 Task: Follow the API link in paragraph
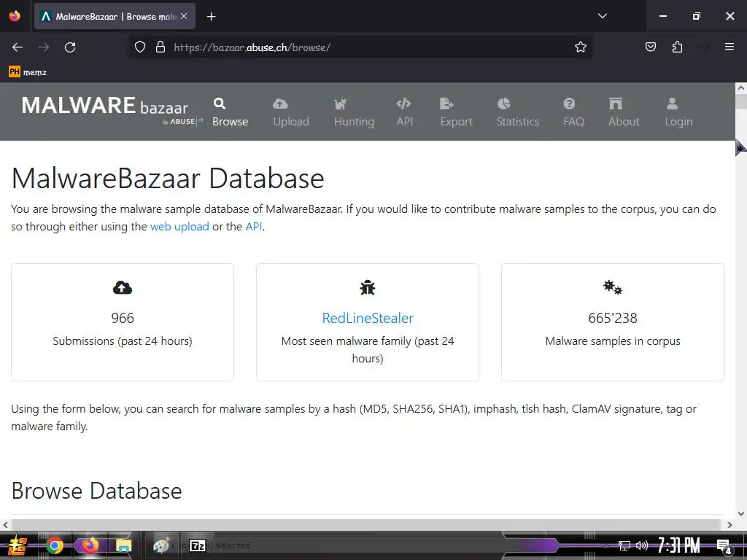tap(254, 227)
